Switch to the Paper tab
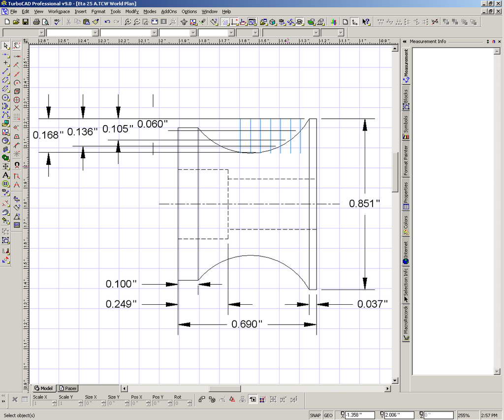Image resolution: width=504 pixels, height=420 pixels. 68,388
